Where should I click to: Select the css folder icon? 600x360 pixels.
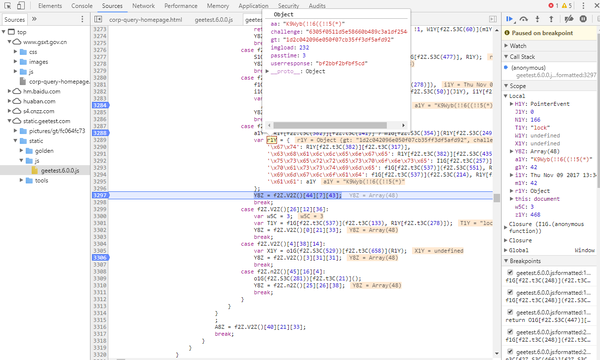tap(23, 52)
